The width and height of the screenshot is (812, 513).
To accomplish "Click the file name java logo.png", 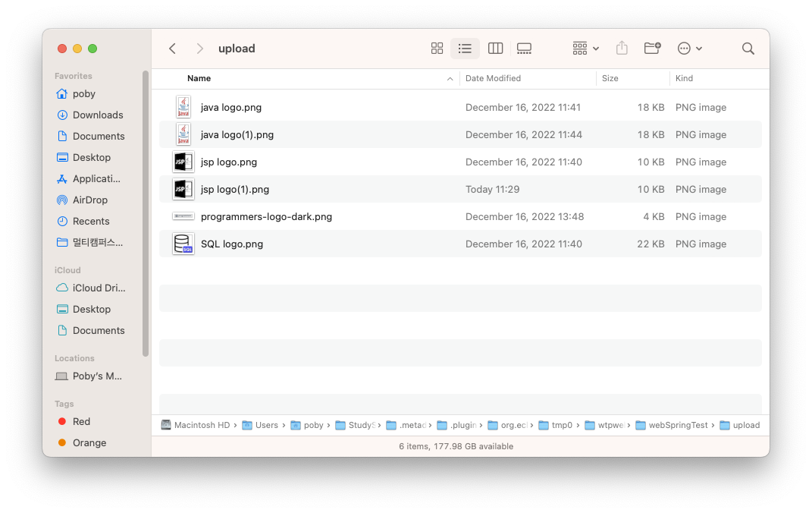I will tap(231, 108).
